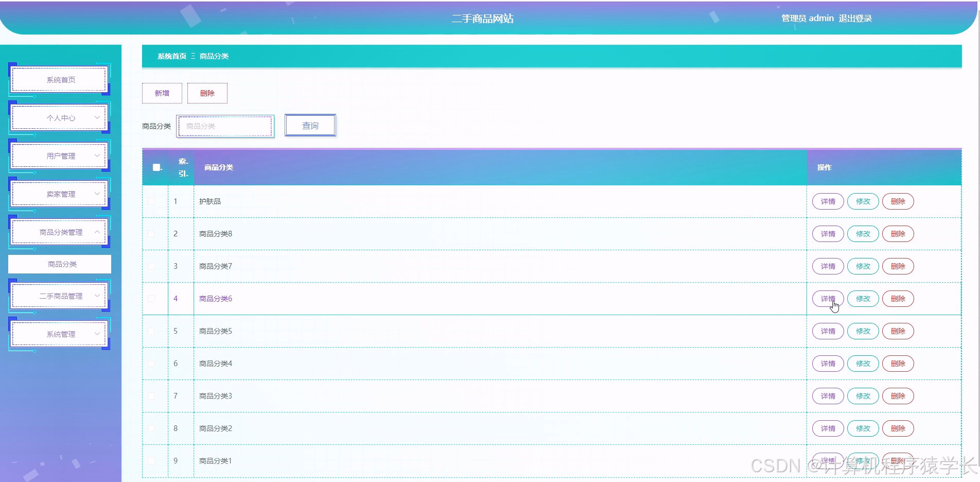The width and height of the screenshot is (980, 482).
Task: Click 修改 for 商品分类6 row
Action: click(863, 299)
